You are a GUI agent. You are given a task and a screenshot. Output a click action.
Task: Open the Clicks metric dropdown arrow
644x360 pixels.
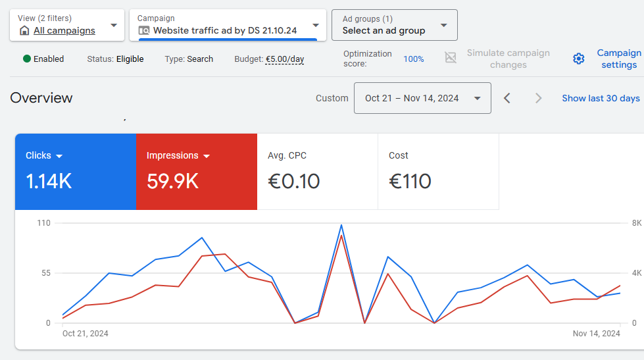click(x=59, y=156)
